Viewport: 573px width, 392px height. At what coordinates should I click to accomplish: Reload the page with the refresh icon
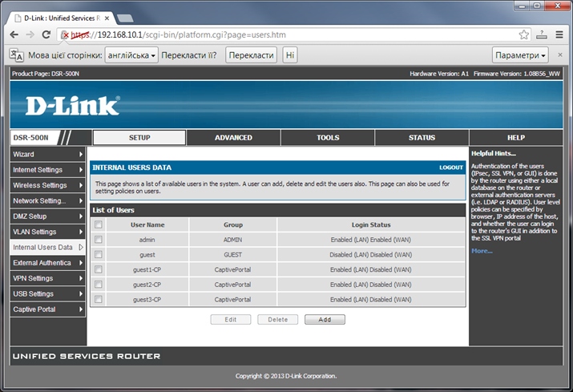coord(46,35)
